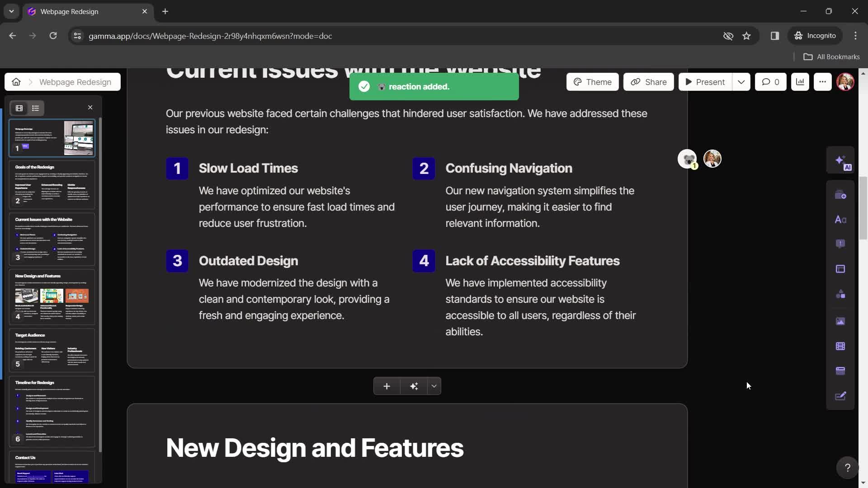868x488 pixels.
Task: Expand the more options menu in toolbar
Action: [823, 81]
